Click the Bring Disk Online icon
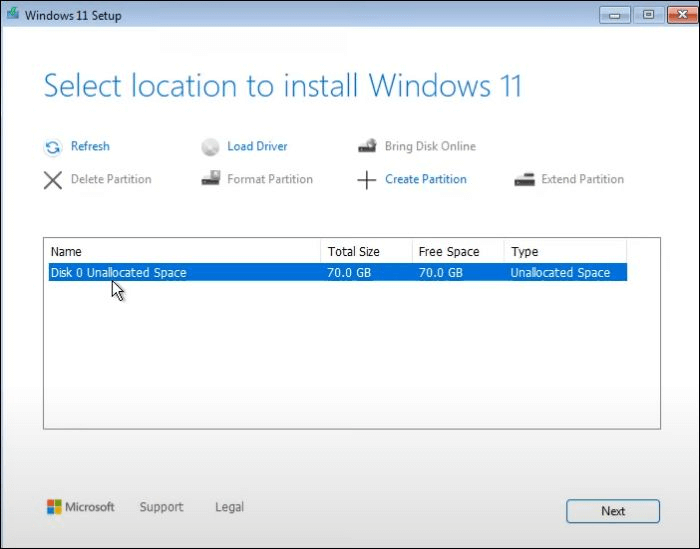Screen dimensions: 700x549 pyautogui.click(x=367, y=147)
